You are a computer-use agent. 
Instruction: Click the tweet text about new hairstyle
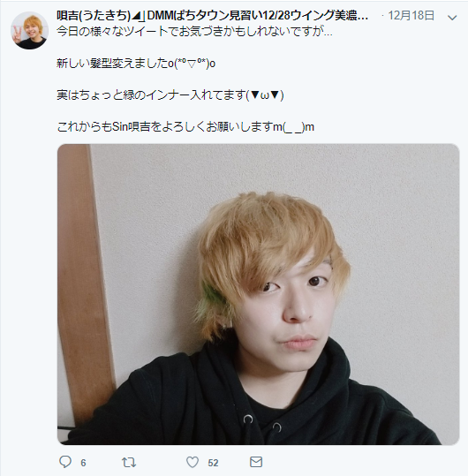136,64
